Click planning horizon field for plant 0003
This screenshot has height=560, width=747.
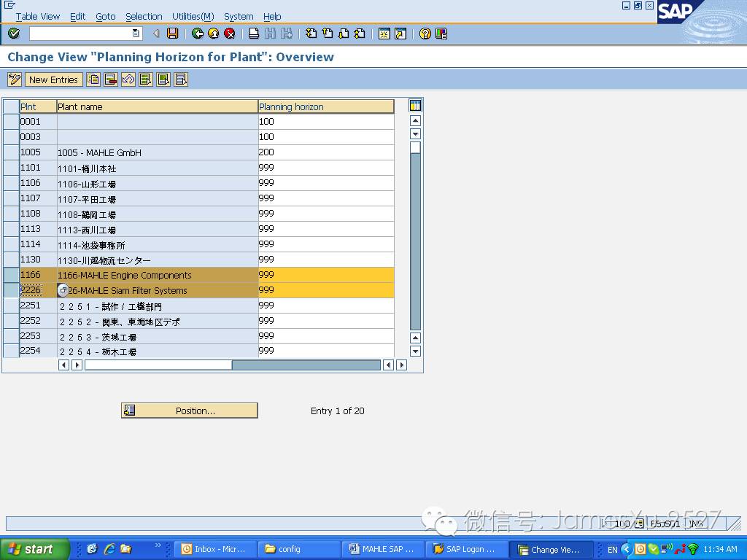tap(326, 136)
